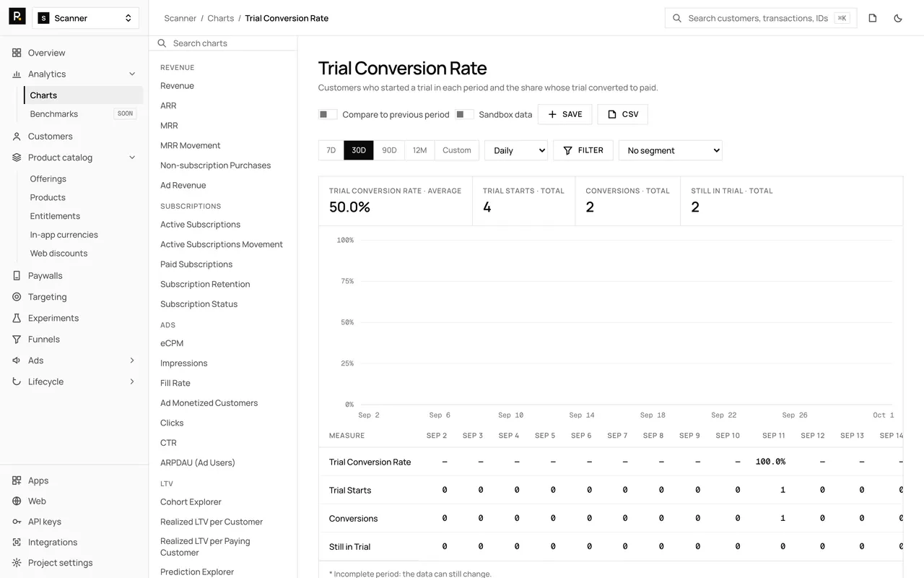924x578 pixels.
Task: Click the Product catalog layers icon
Action: pos(17,158)
